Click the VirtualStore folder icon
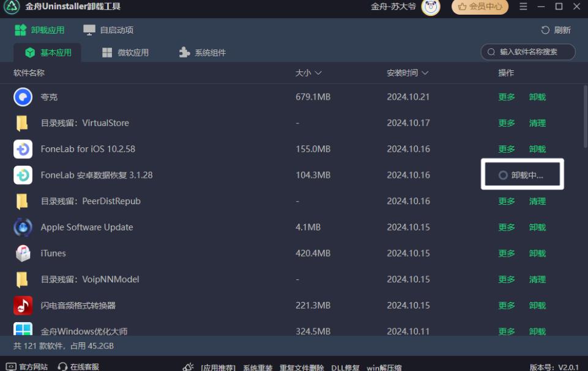The height and width of the screenshot is (371, 588). 22,123
